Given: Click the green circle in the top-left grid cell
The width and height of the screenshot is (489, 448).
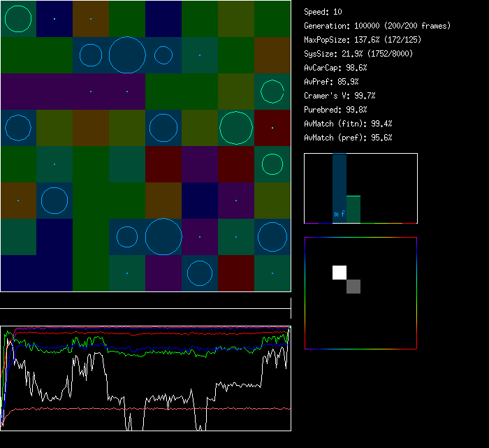Looking at the screenshot, I should point(18,19).
